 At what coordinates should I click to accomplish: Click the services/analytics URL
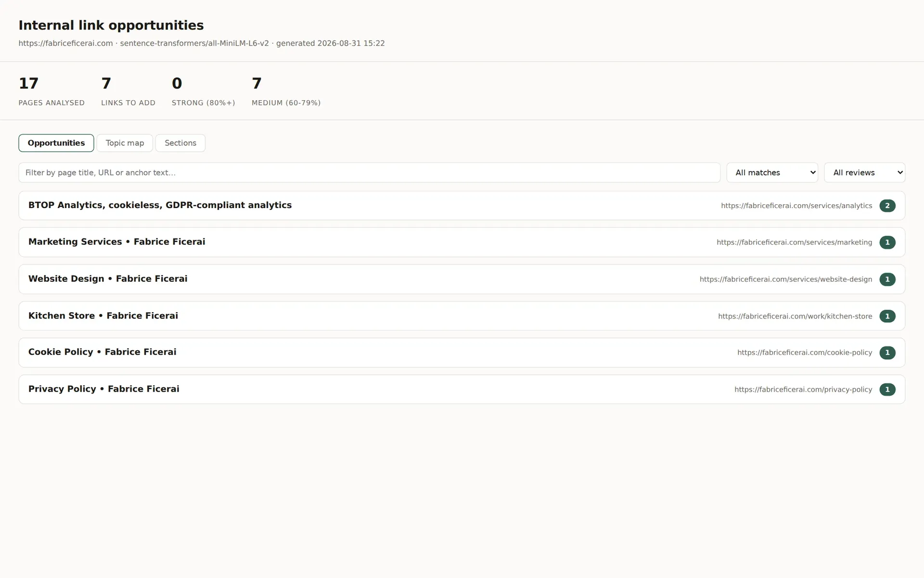(796, 206)
